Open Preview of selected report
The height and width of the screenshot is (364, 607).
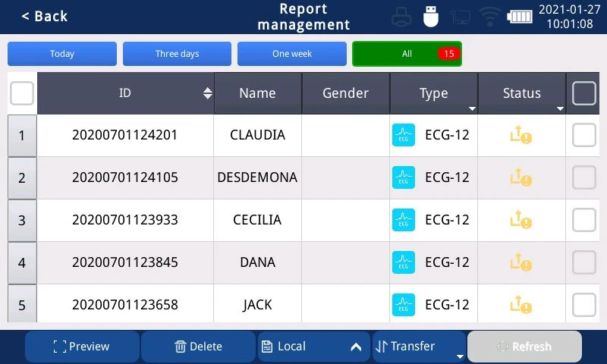tap(82, 347)
